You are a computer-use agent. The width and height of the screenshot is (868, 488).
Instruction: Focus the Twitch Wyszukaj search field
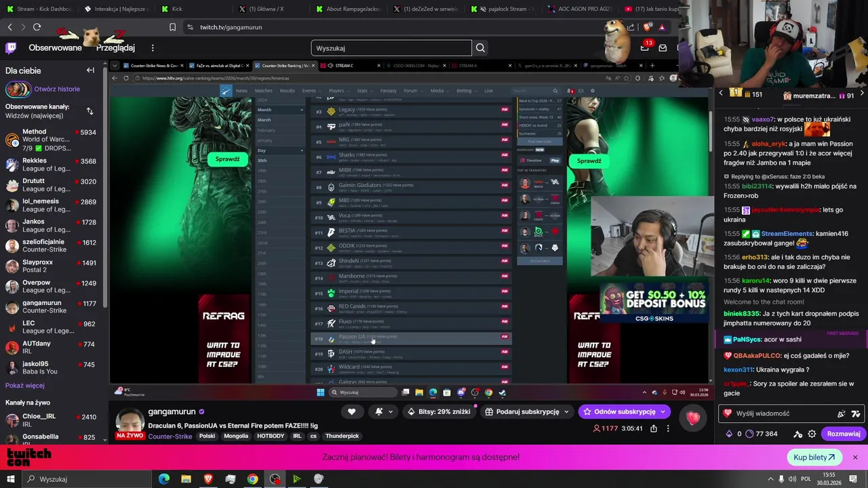click(391, 48)
